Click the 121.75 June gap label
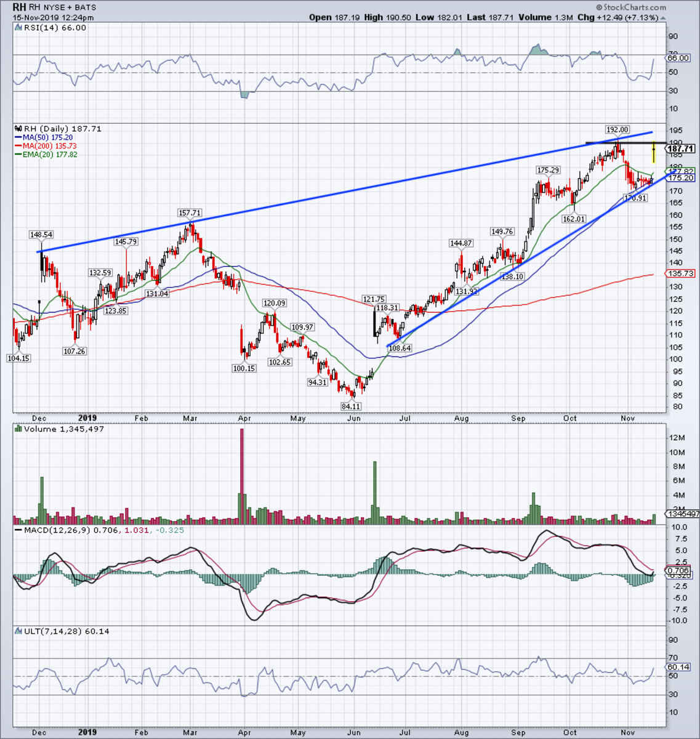Screen dimensions: 700x739 pos(373,299)
